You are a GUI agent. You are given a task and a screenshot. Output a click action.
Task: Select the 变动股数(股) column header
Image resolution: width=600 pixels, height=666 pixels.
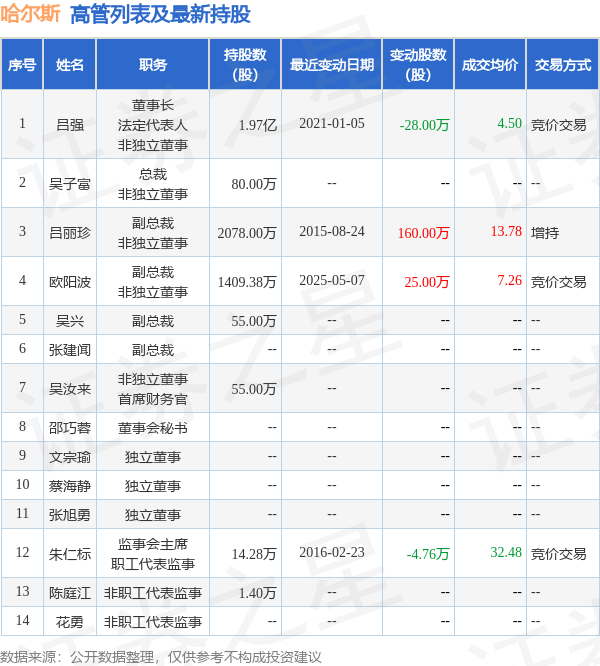pyautogui.click(x=418, y=65)
